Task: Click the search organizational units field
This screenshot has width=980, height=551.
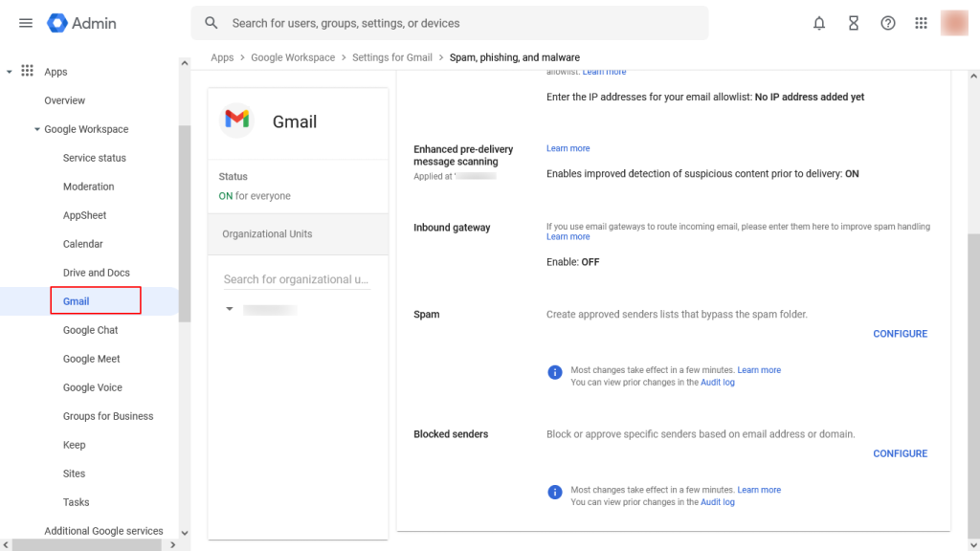Action: coord(297,279)
